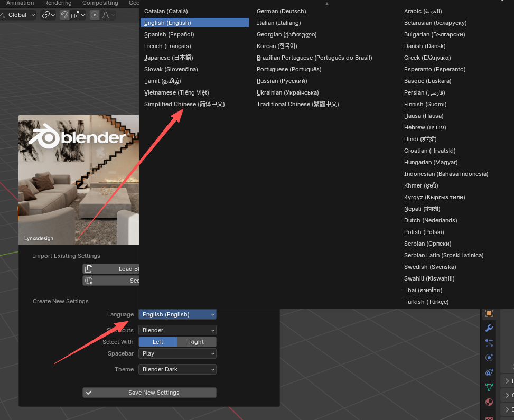Image resolution: width=514 pixels, height=420 pixels.
Task: Enable snapping with the magnet toggle
Action: tap(64, 15)
